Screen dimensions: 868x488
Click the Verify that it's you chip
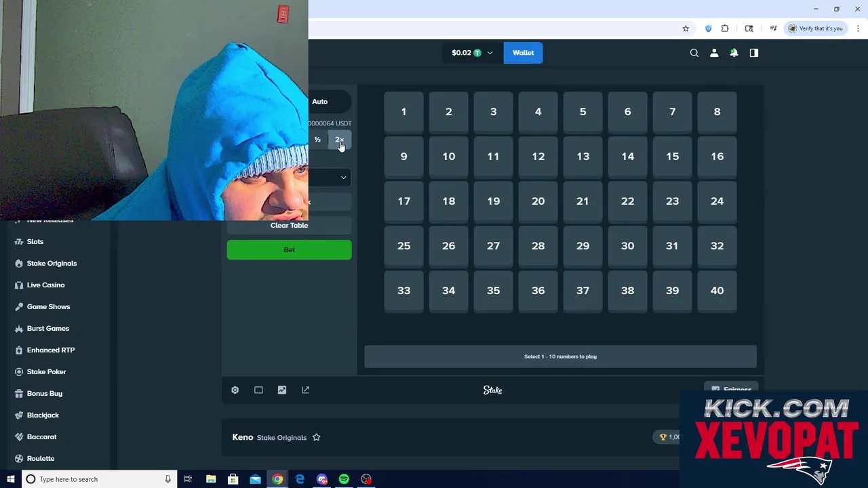pyautogui.click(x=816, y=28)
